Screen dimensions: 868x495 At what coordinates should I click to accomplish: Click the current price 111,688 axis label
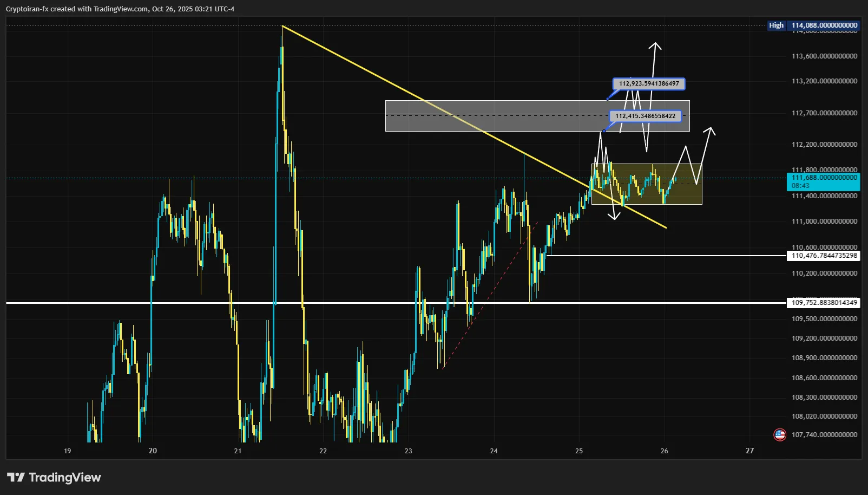pos(824,178)
